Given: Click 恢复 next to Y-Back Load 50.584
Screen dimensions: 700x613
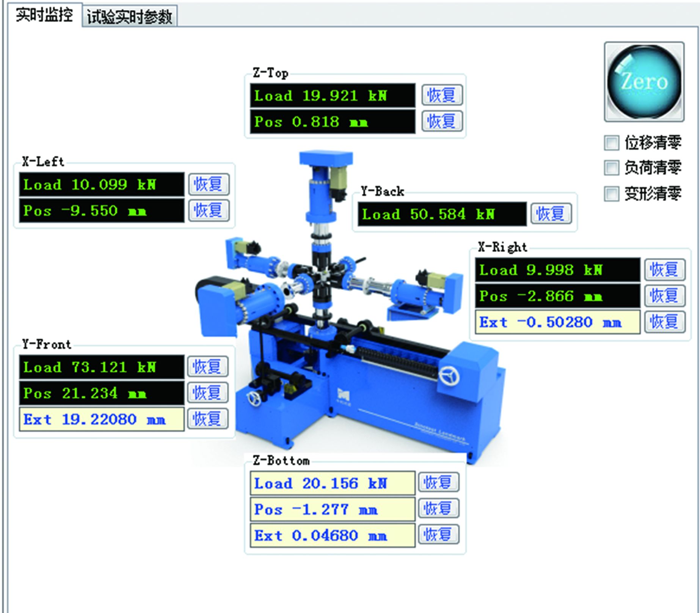Looking at the screenshot, I should click(551, 214).
